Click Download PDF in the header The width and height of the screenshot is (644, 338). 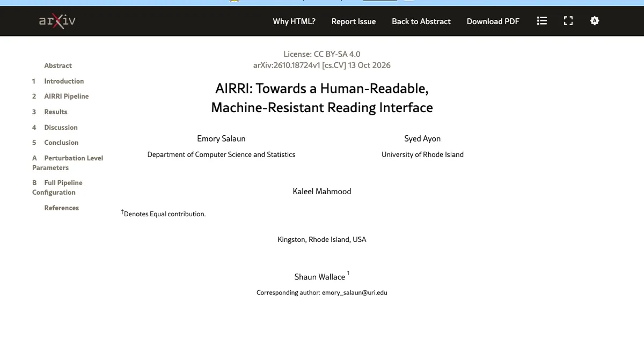493,21
